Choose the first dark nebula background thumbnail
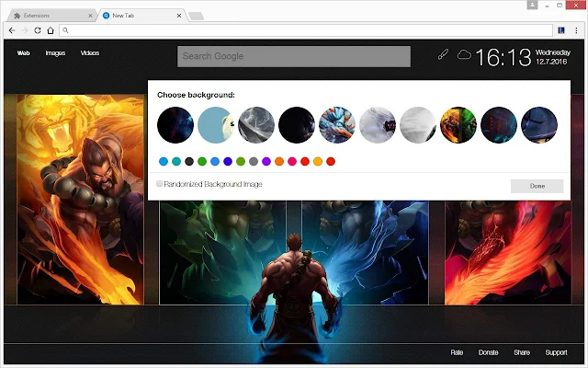Screen dimensions: 588x368 (x=175, y=125)
